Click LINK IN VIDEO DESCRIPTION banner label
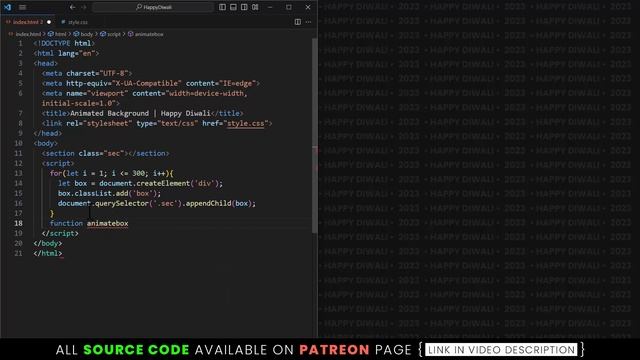640x360 pixels. point(501,350)
